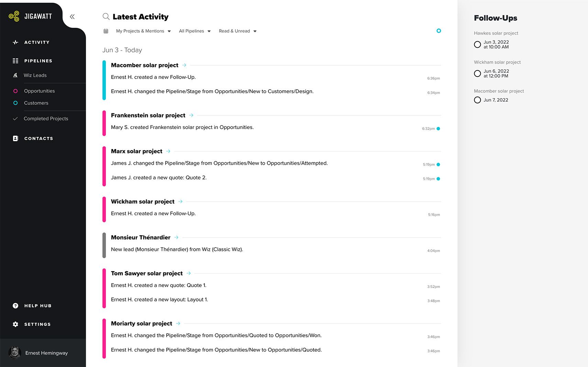Screen dimensions: 588x367
Task: Open Settings gear icon
Action: [15, 324]
